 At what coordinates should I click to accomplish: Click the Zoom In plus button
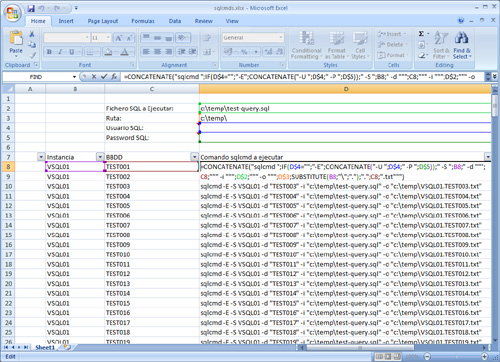[x=484, y=356]
